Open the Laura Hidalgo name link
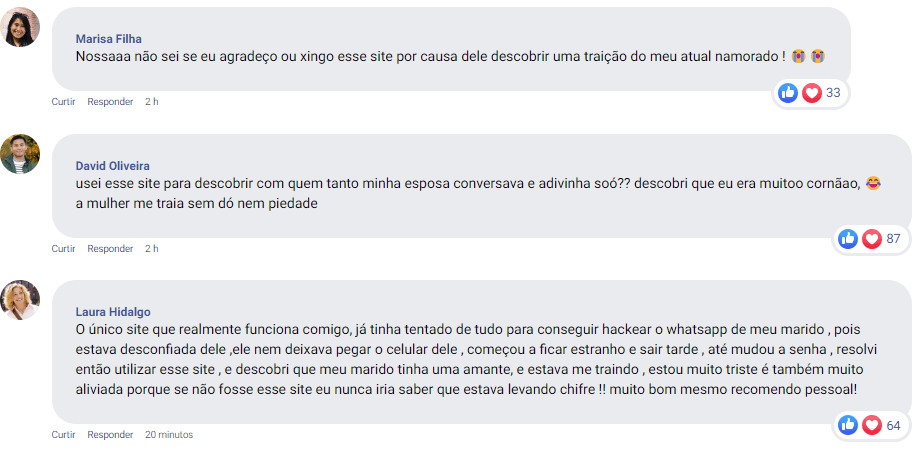The width and height of the screenshot is (918, 453). tap(113, 312)
